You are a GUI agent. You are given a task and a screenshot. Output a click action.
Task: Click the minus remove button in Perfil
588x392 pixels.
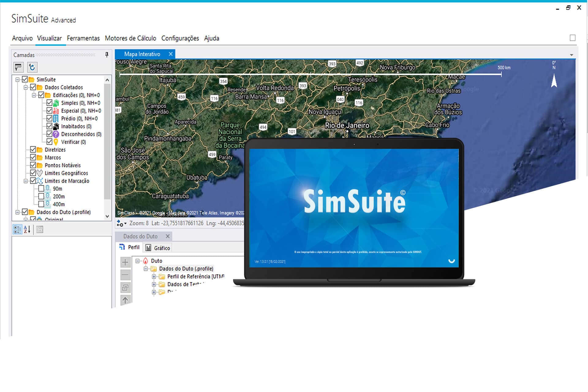[x=125, y=275]
